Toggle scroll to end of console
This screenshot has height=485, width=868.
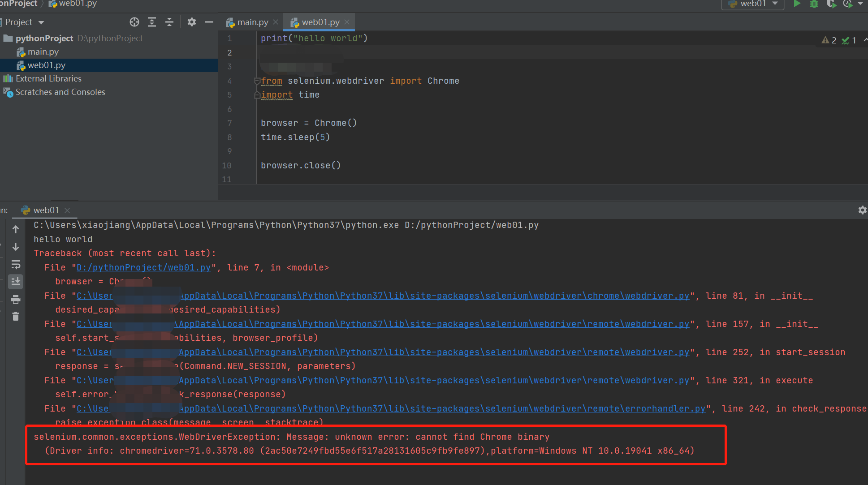coord(16,282)
